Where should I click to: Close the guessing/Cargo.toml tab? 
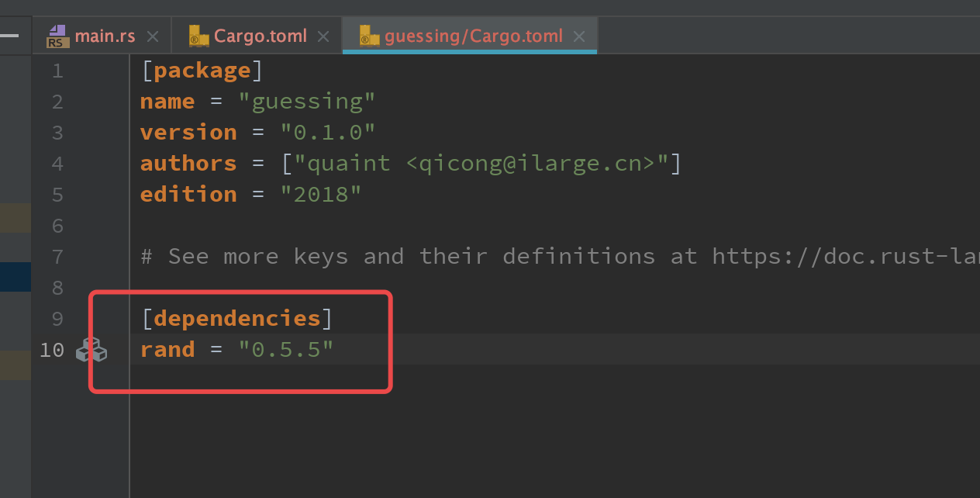579,36
